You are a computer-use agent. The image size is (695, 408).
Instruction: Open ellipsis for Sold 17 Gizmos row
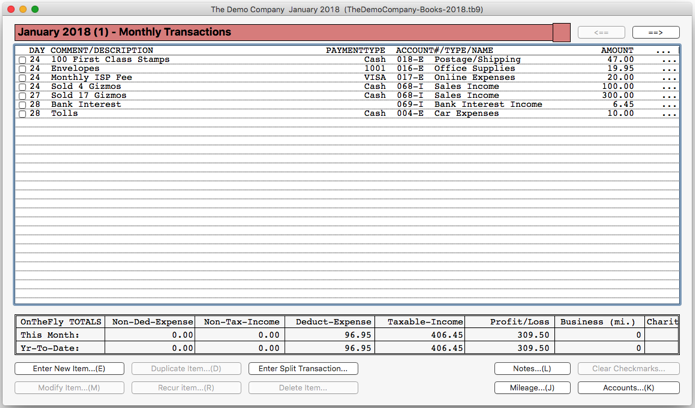[x=669, y=96]
